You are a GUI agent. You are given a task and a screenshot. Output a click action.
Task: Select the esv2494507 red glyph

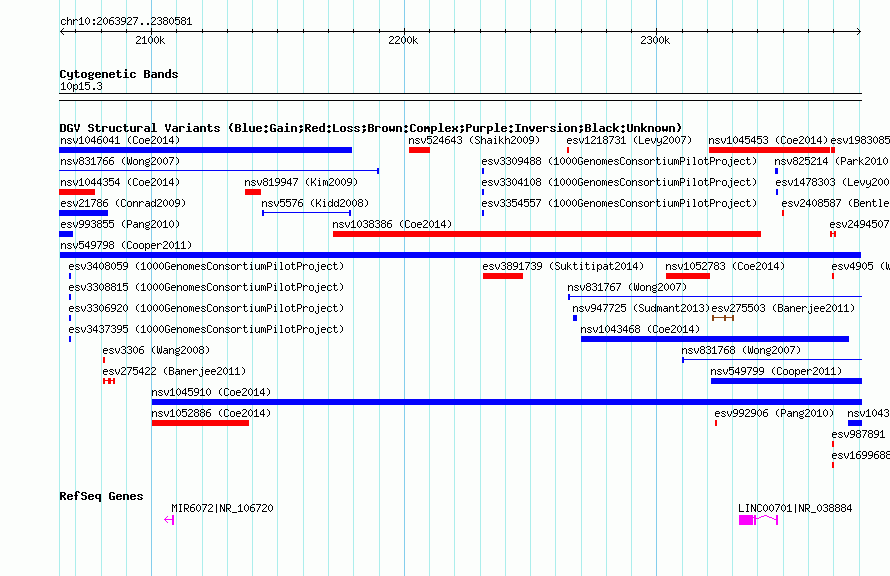[x=833, y=234]
